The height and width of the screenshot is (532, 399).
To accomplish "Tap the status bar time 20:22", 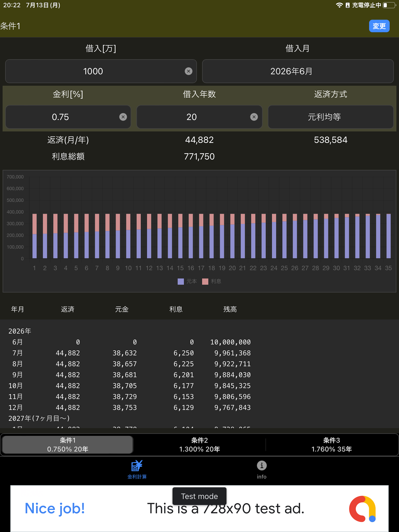I will click(x=12, y=5).
